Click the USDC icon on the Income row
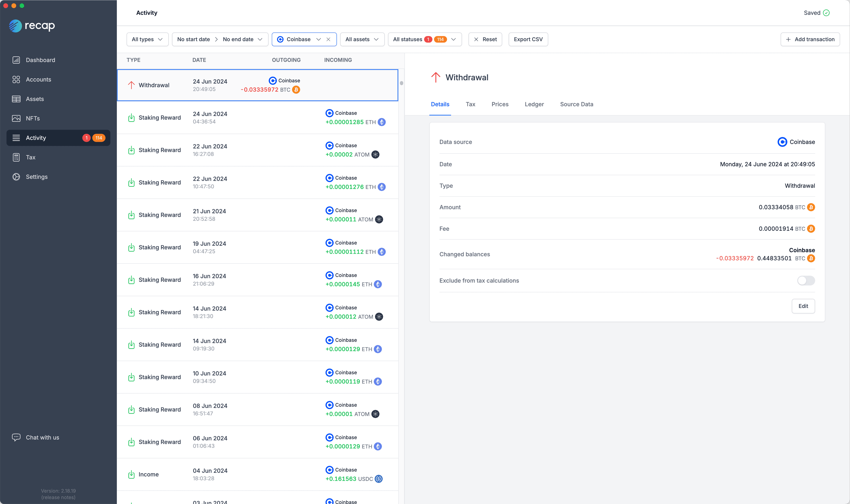Viewport: 850px width, 504px height. [x=379, y=479]
